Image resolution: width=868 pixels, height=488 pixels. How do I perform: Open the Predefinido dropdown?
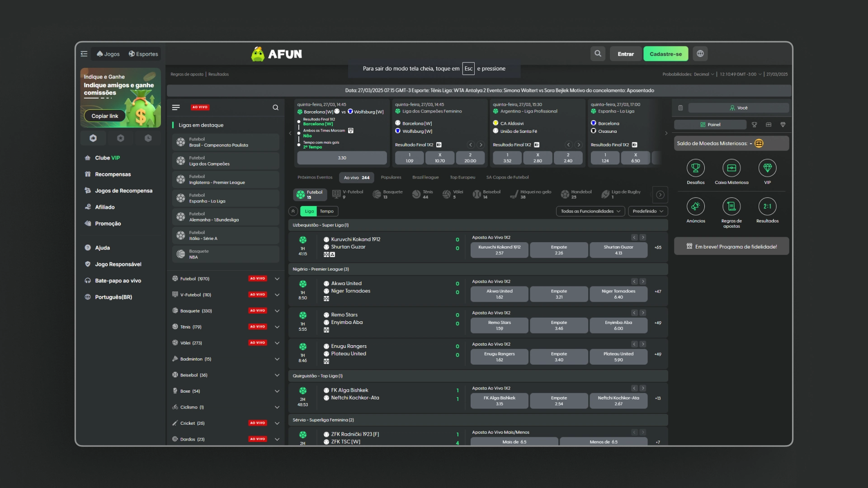pos(648,211)
